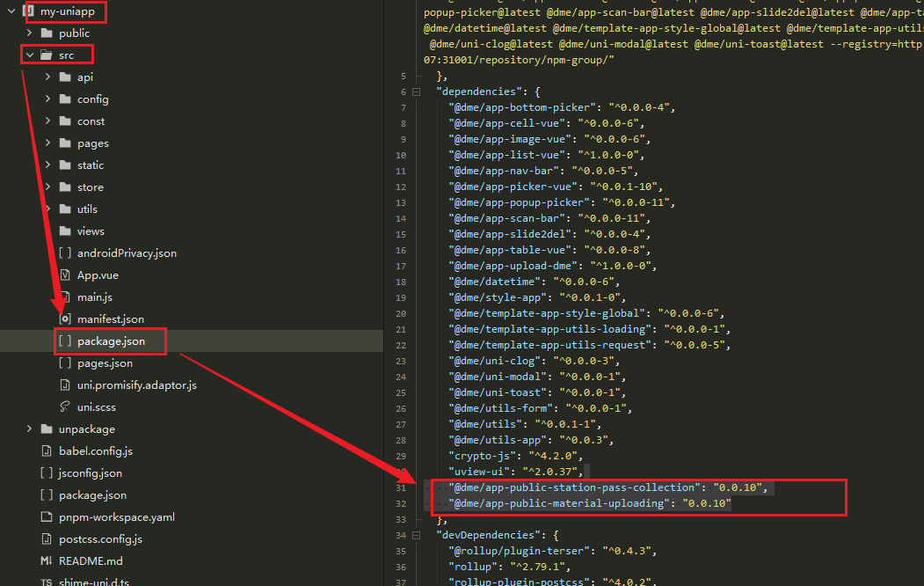Open the pages.json file
924x586 pixels.
(x=105, y=363)
